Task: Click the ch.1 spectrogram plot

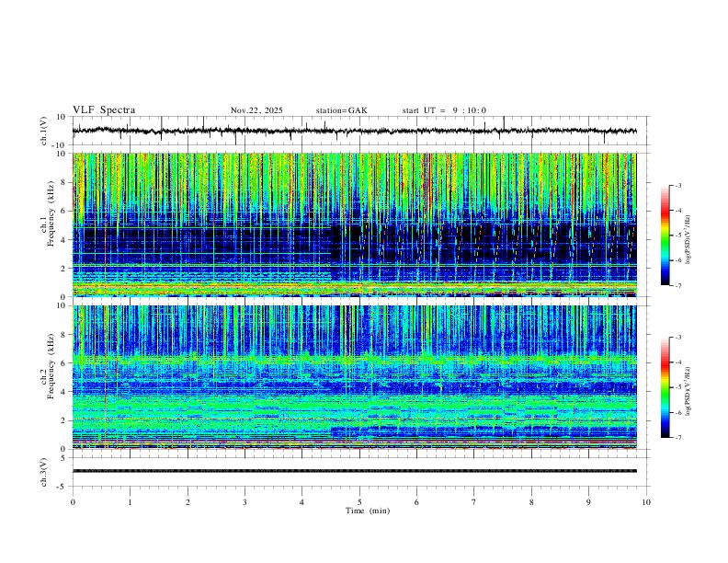Action: (x=355, y=224)
